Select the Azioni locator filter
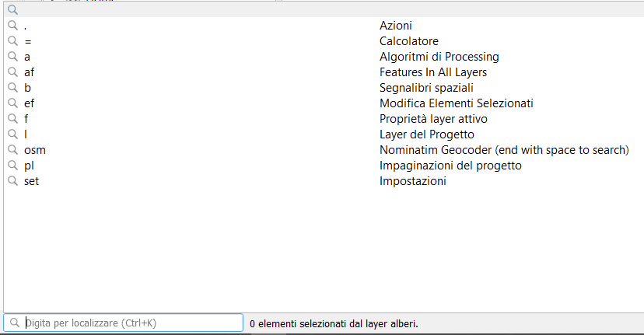 tap(395, 26)
